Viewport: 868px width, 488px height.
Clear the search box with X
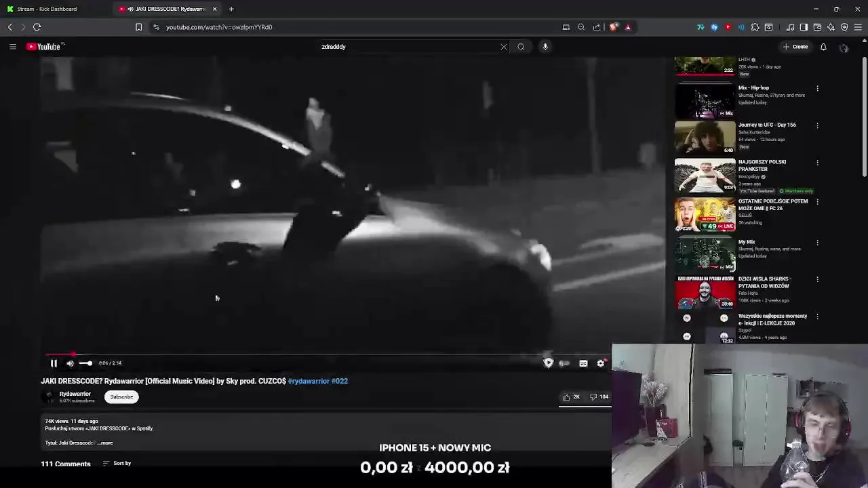(x=504, y=47)
